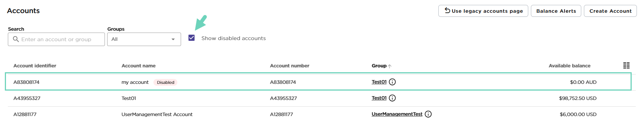The width and height of the screenshot is (644, 140).
Task: Click the Show disabled accounts label
Action: (234, 38)
